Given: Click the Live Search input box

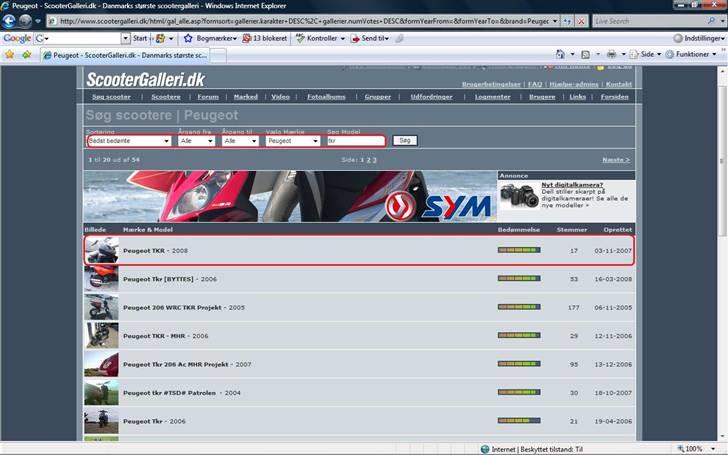Looking at the screenshot, I should [650, 21].
